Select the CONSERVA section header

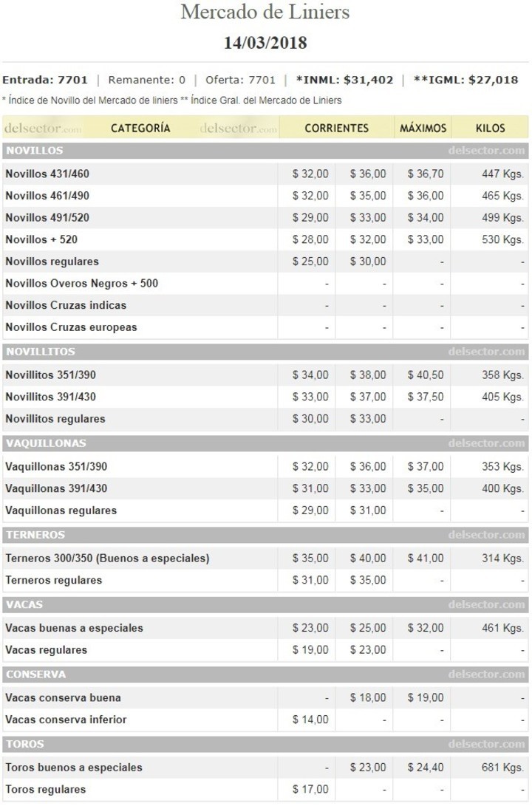[36, 674]
